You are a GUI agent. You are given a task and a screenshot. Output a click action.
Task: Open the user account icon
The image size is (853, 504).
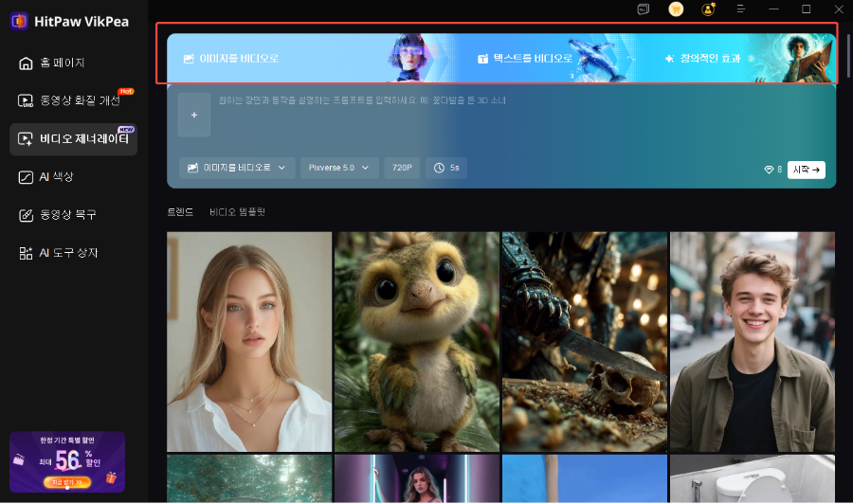[708, 9]
